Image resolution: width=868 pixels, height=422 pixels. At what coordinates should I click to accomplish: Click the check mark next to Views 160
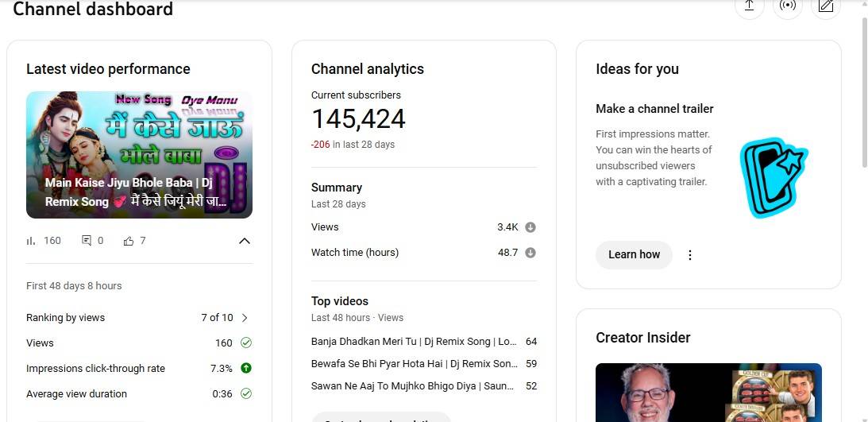[x=246, y=343]
